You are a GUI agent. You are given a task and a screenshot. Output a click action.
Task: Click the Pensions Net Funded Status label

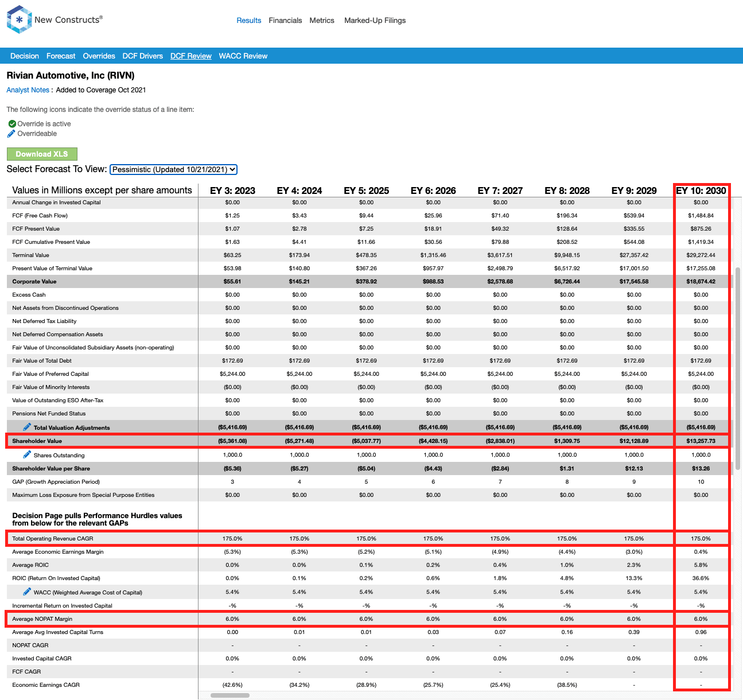[49, 413]
